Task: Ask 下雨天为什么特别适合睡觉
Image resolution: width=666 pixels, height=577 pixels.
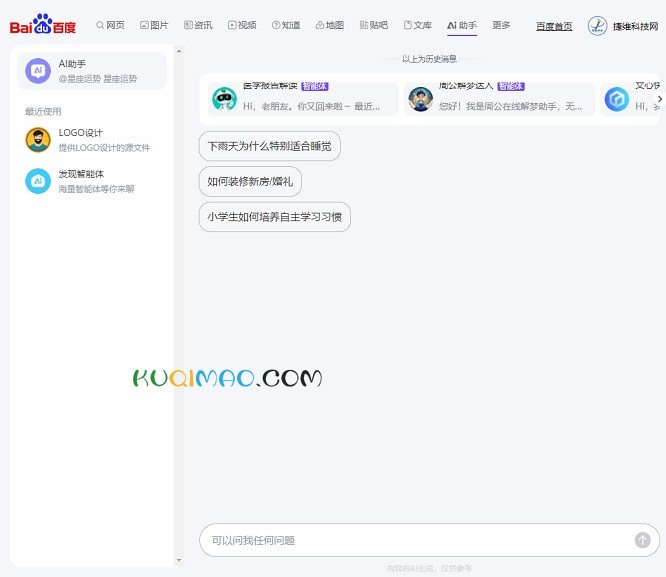Action: point(270,146)
